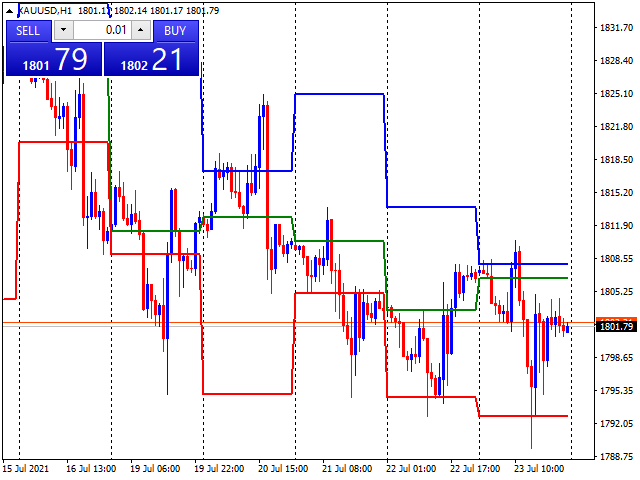Click the 1792.05 price axis label
The image size is (640, 480).
pyautogui.click(x=616, y=424)
